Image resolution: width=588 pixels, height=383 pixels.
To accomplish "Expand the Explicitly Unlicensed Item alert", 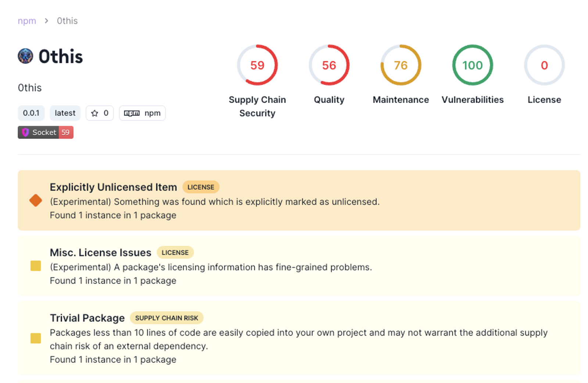I will click(x=299, y=201).
